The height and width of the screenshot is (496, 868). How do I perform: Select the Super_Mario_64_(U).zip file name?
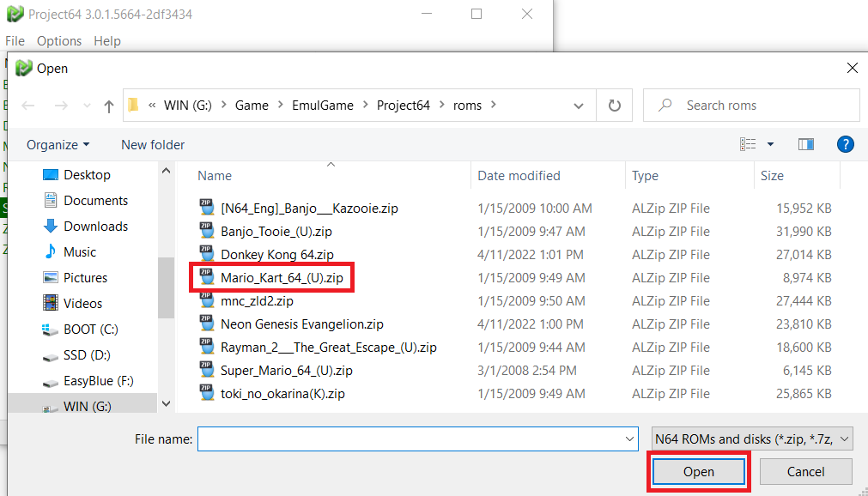click(x=286, y=371)
